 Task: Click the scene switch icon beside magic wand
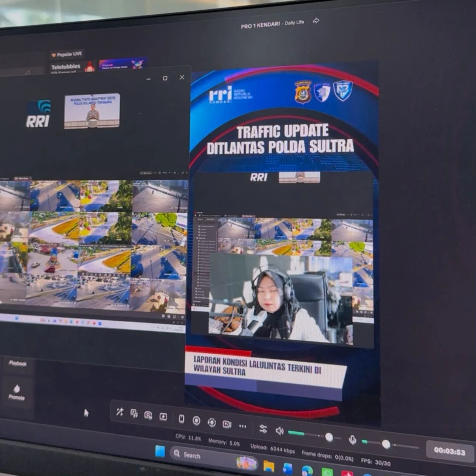[134, 414]
